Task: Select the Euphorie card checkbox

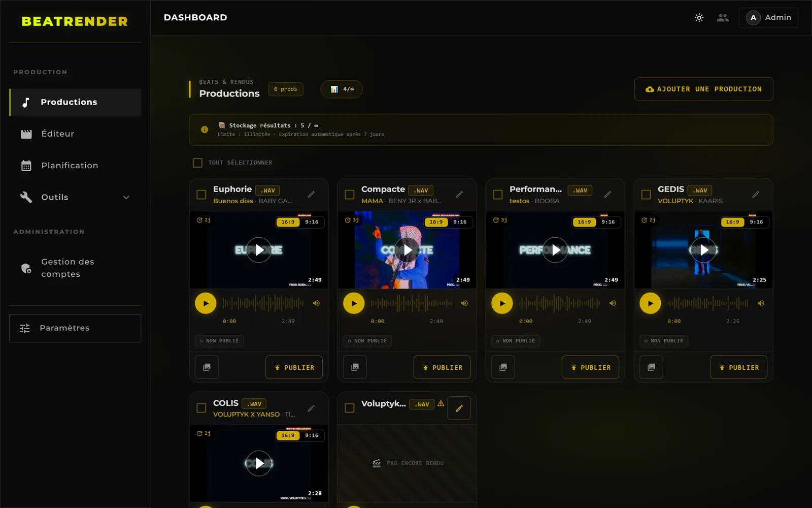Action: [201, 195]
